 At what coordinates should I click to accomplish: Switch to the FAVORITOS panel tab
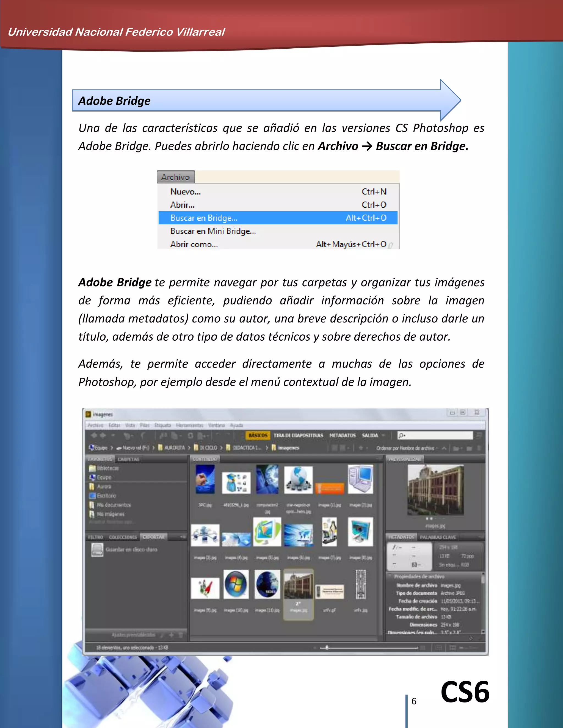[x=100, y=459]
